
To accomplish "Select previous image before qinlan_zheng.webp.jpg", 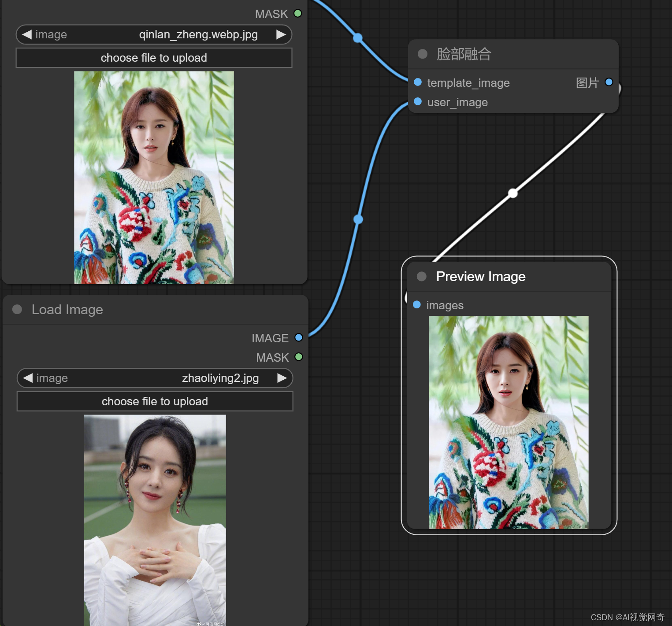I will tap(27, 34).
